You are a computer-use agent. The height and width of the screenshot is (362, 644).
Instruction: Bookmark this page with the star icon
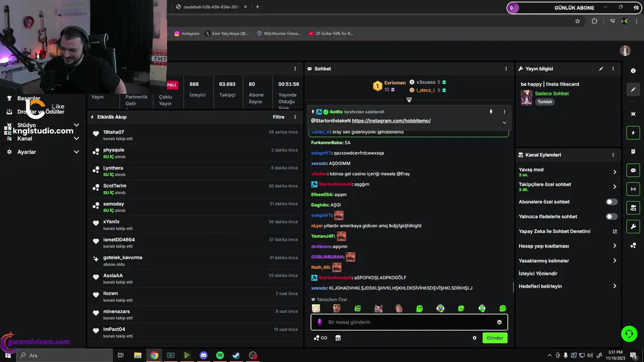click(x=578, y=21)
